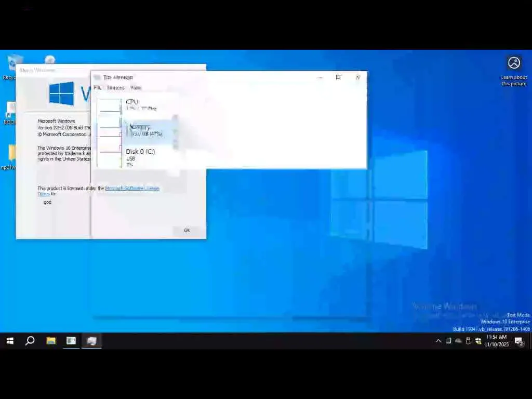Click the Windows logo in About dialog
This screenshot has width=532, height=399.
tap(61, 94)
